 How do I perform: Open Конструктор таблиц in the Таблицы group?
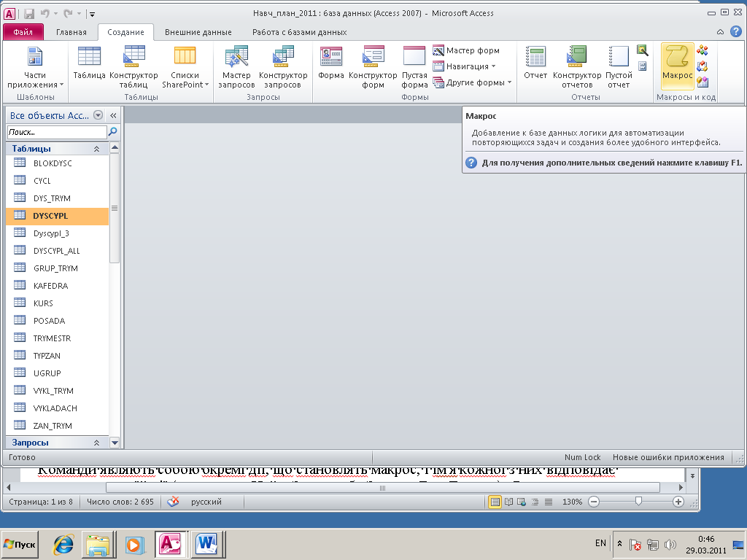click(133, 66)
